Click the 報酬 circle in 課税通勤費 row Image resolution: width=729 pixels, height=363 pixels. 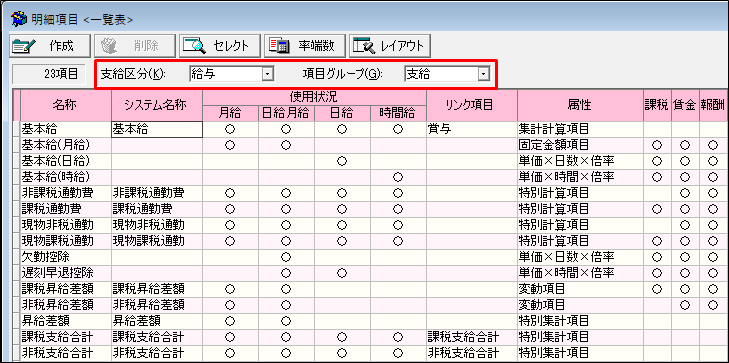tap(713, 209)
